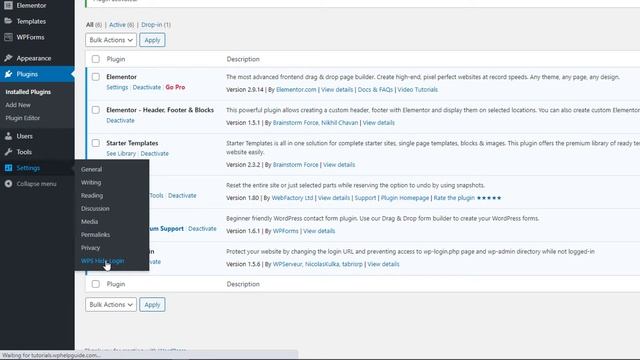The image size is (640, 360).
Task: Click the Users person icon
Action: [8, 136]
